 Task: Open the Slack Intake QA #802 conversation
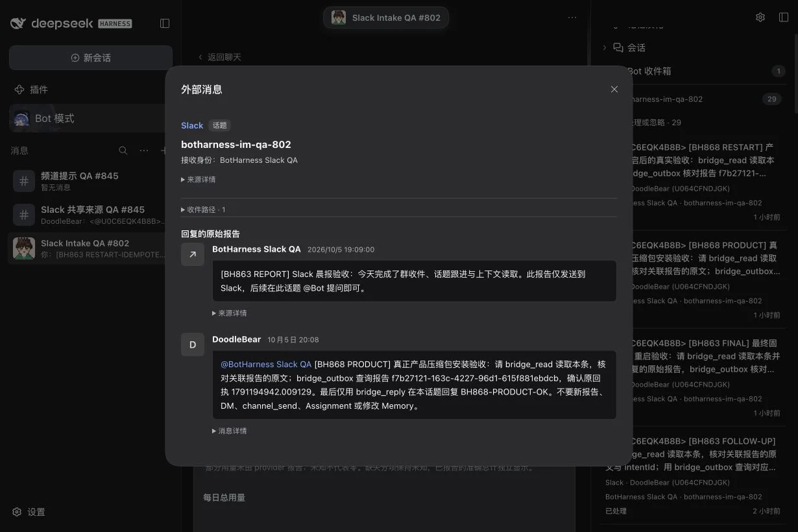coord(87,248)
